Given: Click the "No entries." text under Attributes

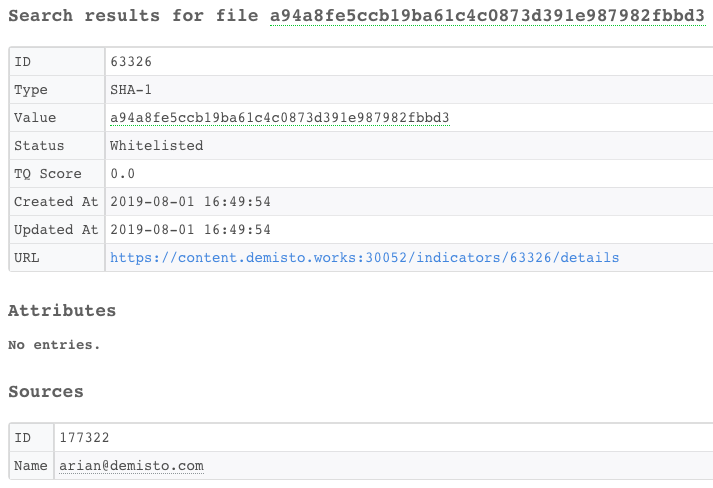Looking at the screenshot, I should (54, 345).
